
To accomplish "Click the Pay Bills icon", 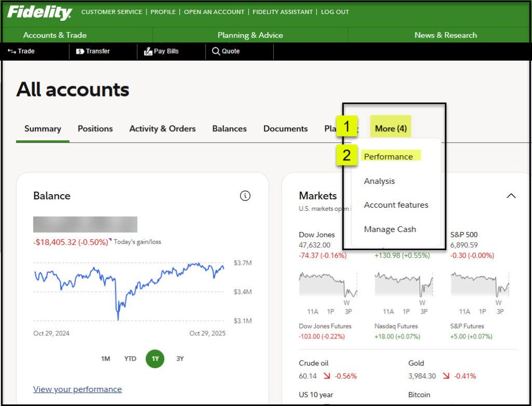I will (x=148, y=51).
